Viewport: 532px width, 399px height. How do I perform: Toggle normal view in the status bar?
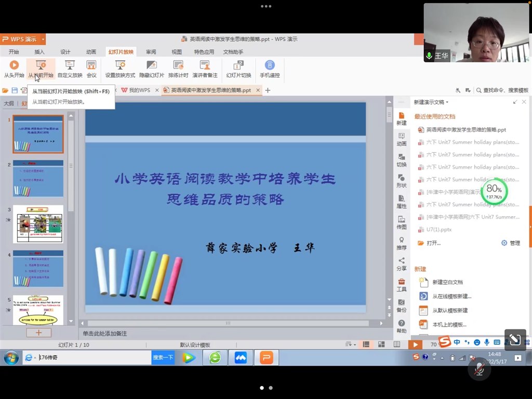click(x=365, y=344)
